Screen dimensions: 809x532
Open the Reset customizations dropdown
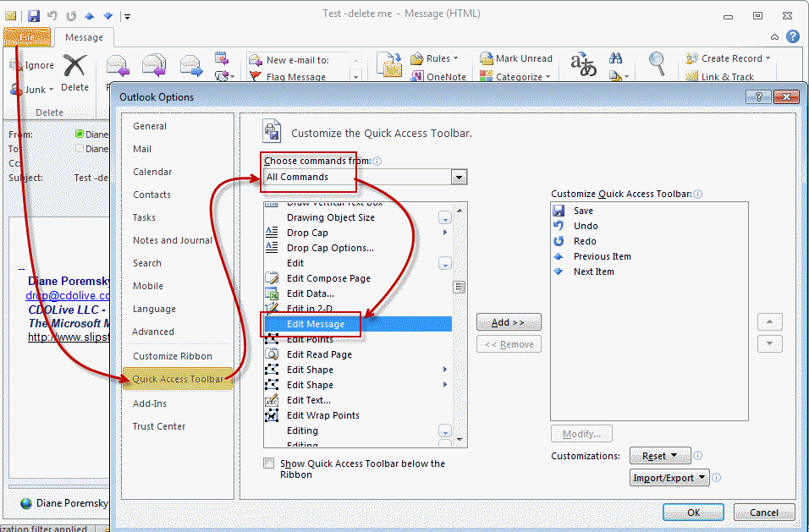tap(660, 456)
